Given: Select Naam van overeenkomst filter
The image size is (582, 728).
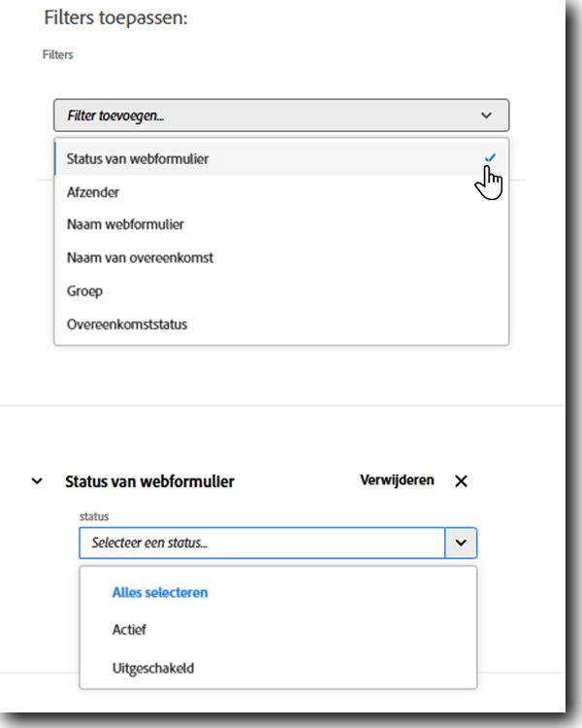Looking at the screenshot, I should click(281, 257).
